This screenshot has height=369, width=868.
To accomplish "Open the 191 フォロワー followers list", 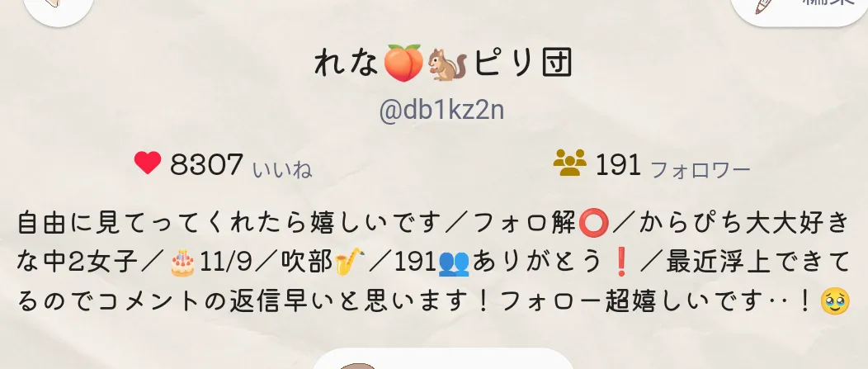I will coord(652,165).
